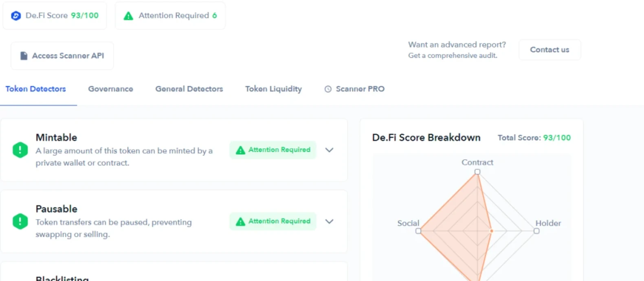Click the Social point on radar chart
The height and width of the screenshot is (281, 644).
[418, 231]
